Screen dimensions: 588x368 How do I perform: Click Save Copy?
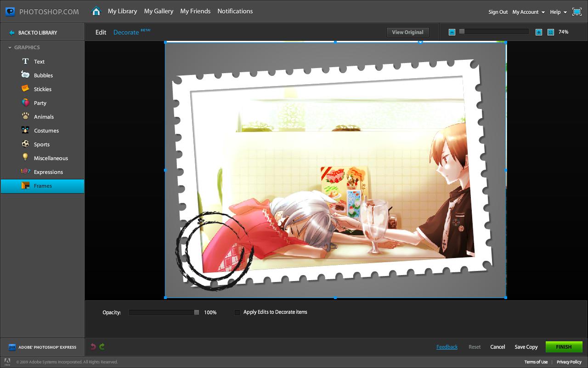tap(526, 347)
